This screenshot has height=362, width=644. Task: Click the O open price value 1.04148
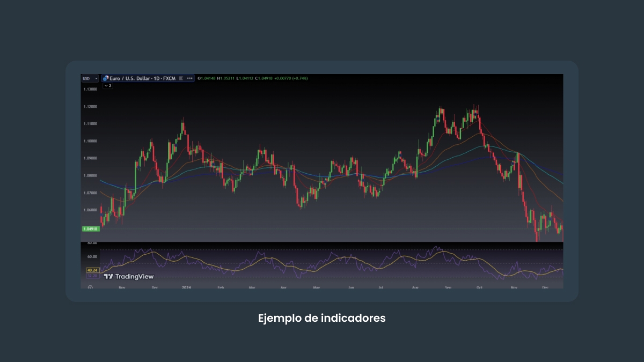208,78
